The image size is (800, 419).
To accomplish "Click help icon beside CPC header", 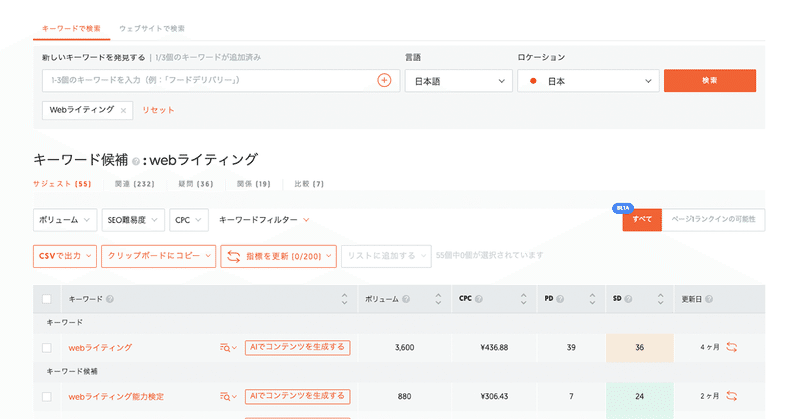I will pyautogui.click(x=479, y=299).
